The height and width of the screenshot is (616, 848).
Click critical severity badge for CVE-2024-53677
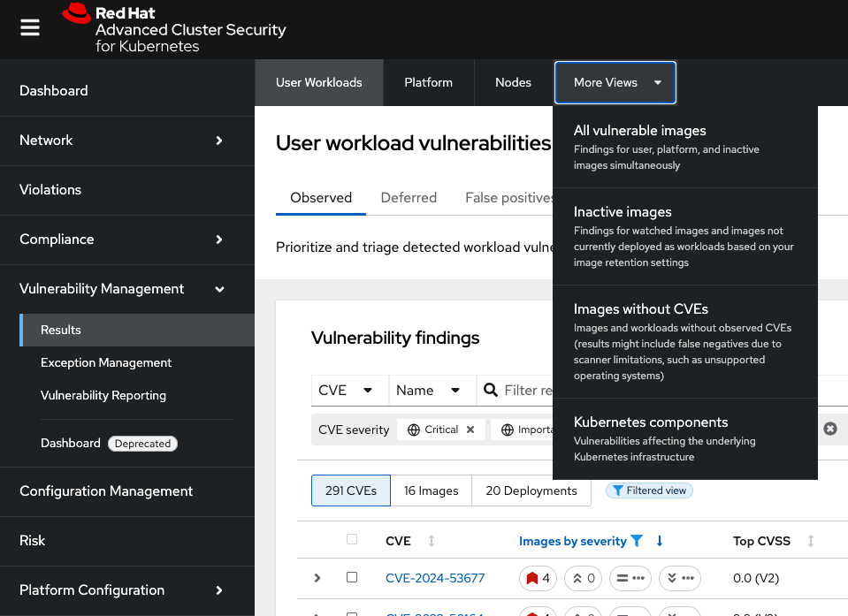[x=539, y=578]
